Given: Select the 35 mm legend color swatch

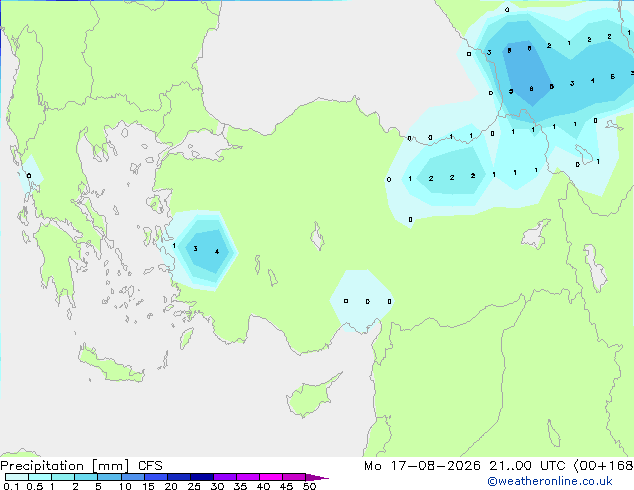Looking at the screenshot, I should click(247, 477).
